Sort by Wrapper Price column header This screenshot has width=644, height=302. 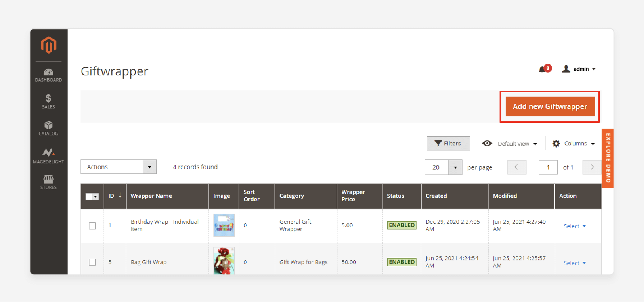(x=360, y=196)
